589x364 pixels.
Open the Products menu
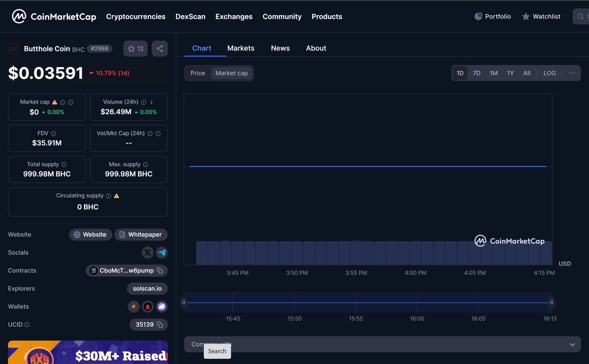coord(327,17)
